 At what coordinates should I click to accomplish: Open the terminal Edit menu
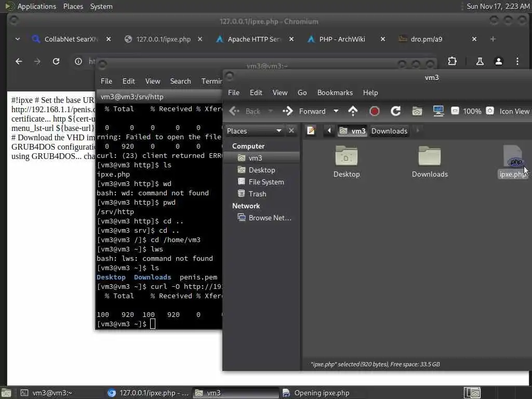(x=129, y=81)
